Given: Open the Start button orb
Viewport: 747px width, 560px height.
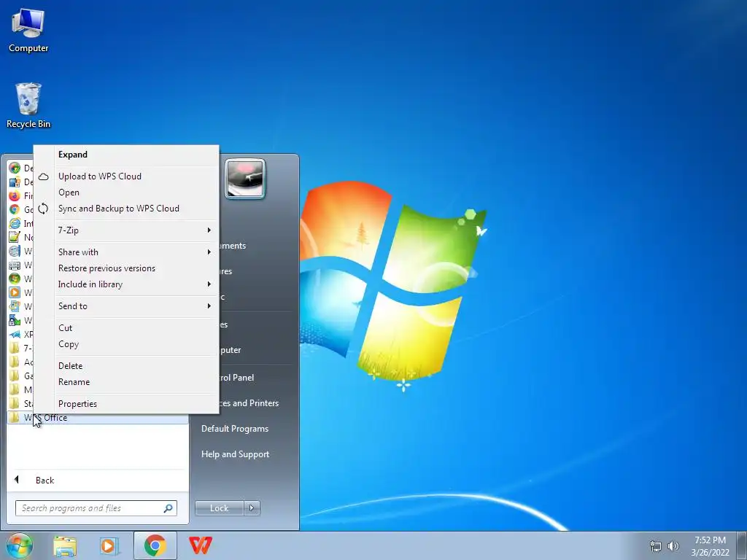Looking at the screenshot, I should (19, 545).
